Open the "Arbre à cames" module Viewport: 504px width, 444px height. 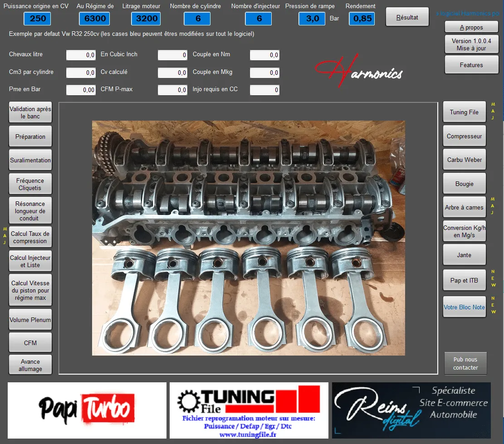[x=464, y=207]
